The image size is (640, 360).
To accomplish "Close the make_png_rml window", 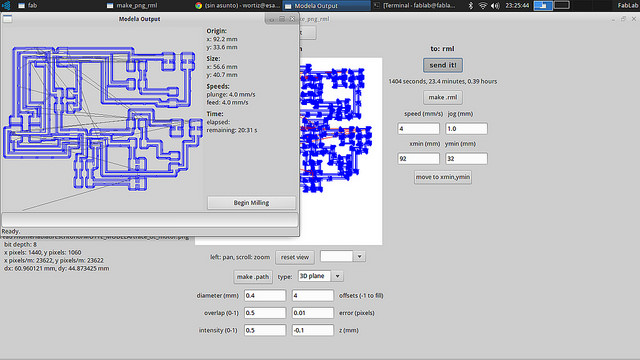I will [x=633, y=19].
